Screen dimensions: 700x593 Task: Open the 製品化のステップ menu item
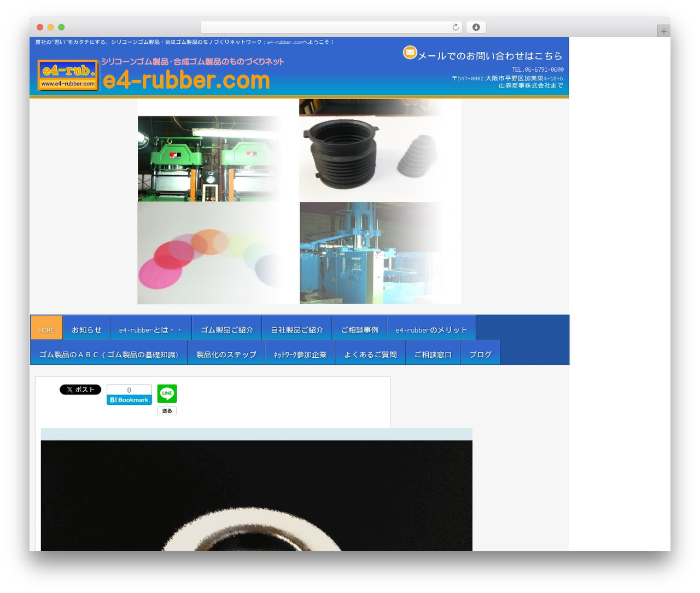coord(226,352)
